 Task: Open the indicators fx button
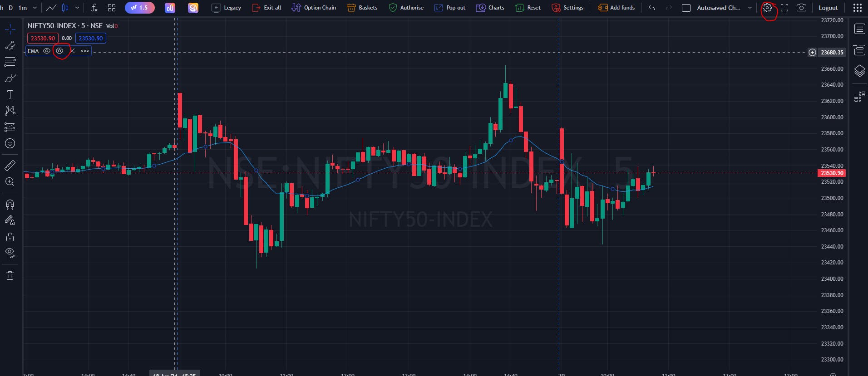(x=94, y=8)
